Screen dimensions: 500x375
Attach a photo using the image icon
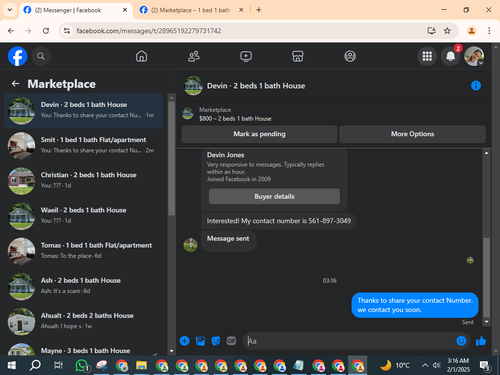[x=200, y=341]
